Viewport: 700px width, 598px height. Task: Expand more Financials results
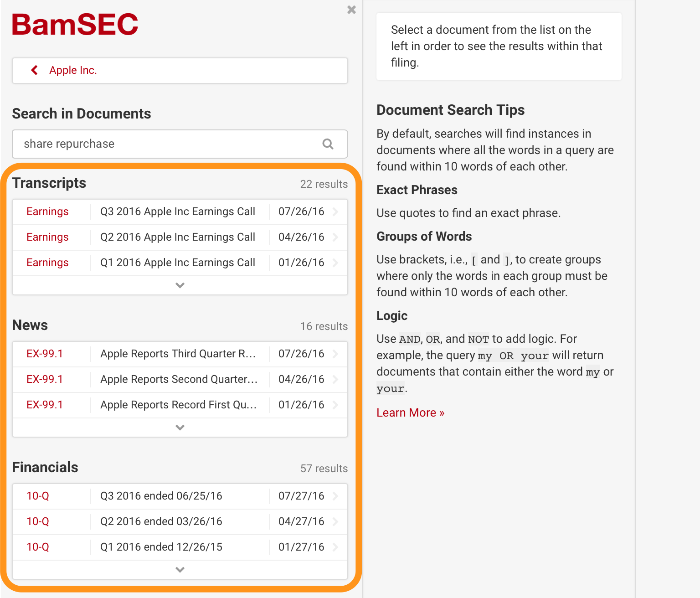point(180,570)
